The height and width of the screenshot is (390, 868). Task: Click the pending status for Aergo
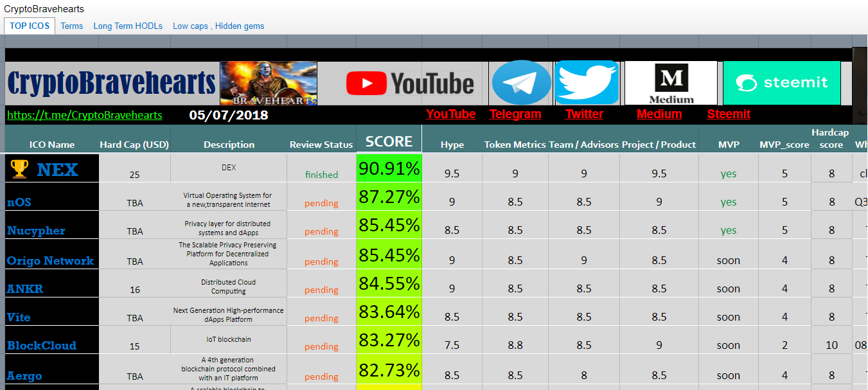tap(321, 377)
